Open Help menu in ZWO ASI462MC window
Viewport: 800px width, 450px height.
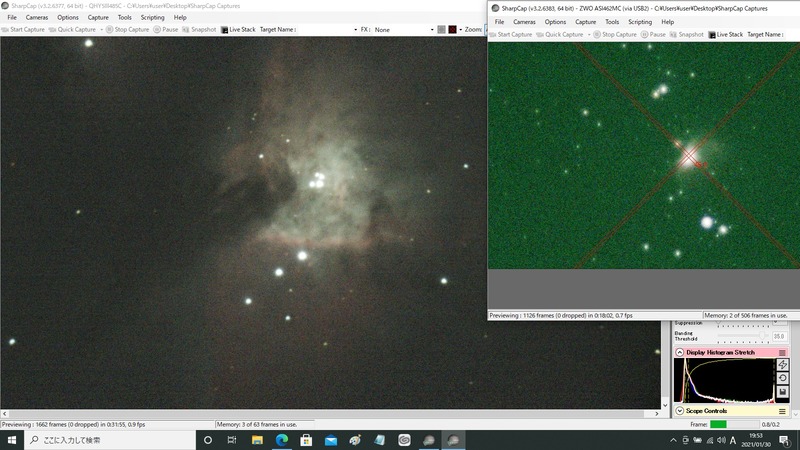[x=668, y=22]
